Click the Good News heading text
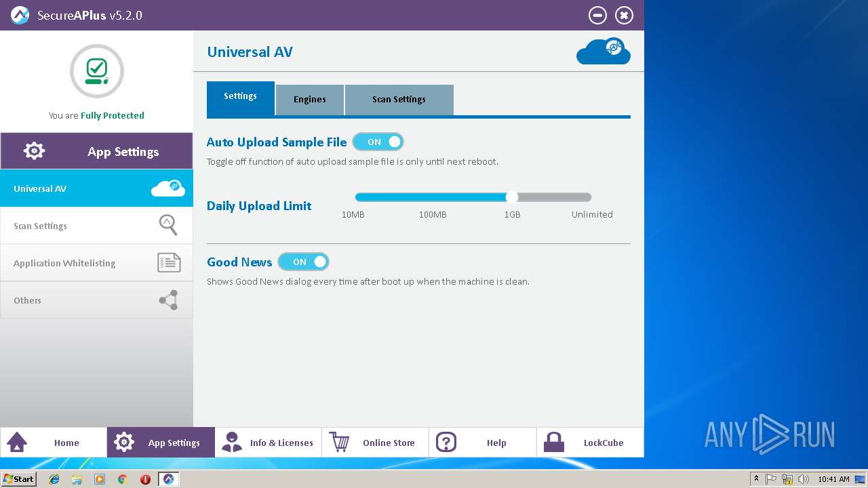This screenshot has width=868, height=488. pyautogui.click(x=239, y=262)
